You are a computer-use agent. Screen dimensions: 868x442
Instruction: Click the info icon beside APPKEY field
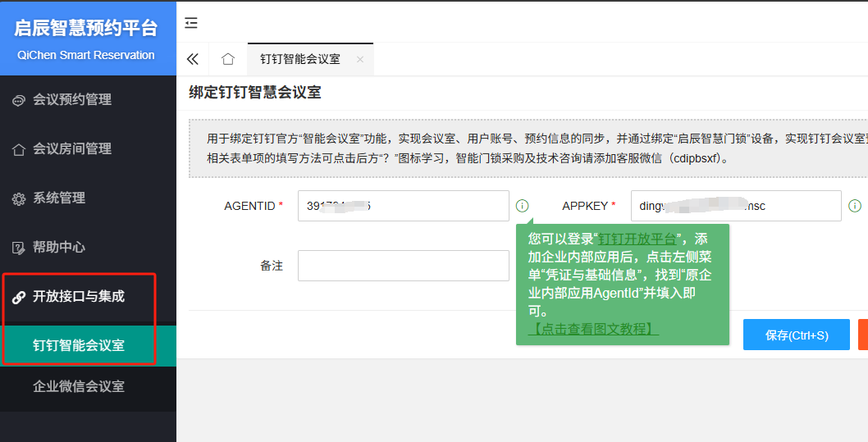click(x=854, y=206)
